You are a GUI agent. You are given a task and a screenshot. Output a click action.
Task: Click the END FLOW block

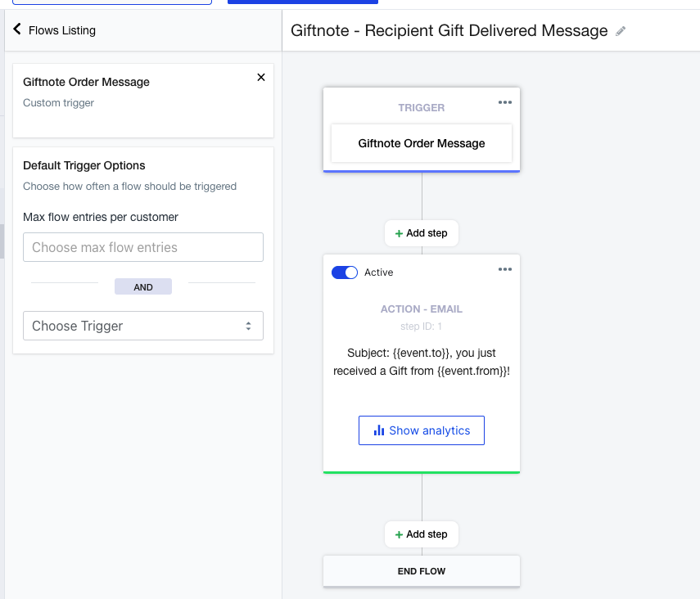[422, 571]
